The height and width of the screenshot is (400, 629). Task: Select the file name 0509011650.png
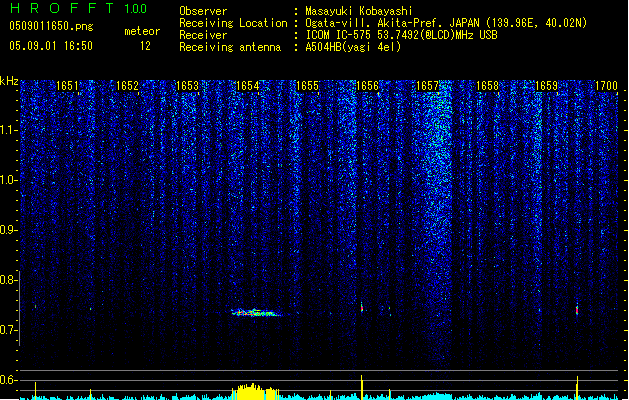pyautogui.click(x=51, y=26)
